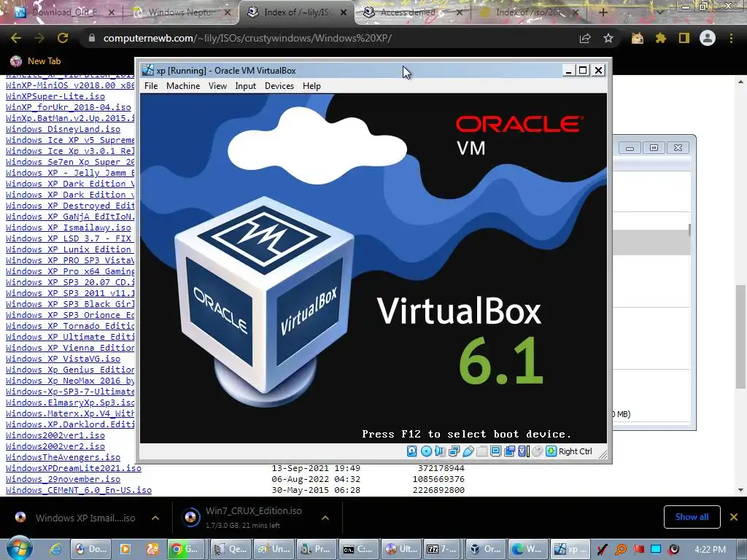Toggle the Chrome side panel icon
Viewport: 747px width, 560px height.
point(684,38)
